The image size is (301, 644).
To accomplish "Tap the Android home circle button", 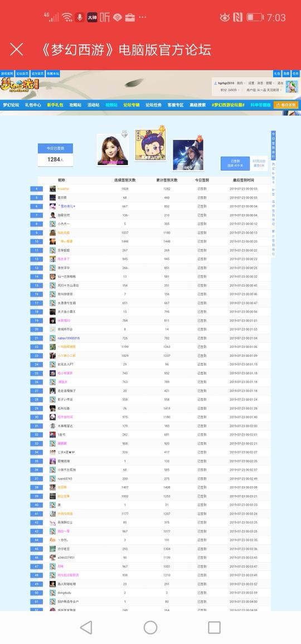I will pyautogui.click(x=151, y=627).
